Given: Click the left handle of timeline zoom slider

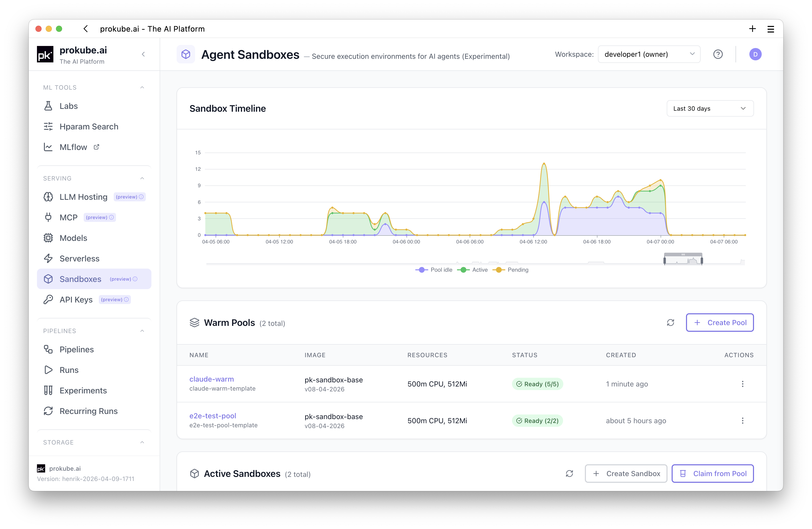Looking at the screenshot, I should [664, 261].
